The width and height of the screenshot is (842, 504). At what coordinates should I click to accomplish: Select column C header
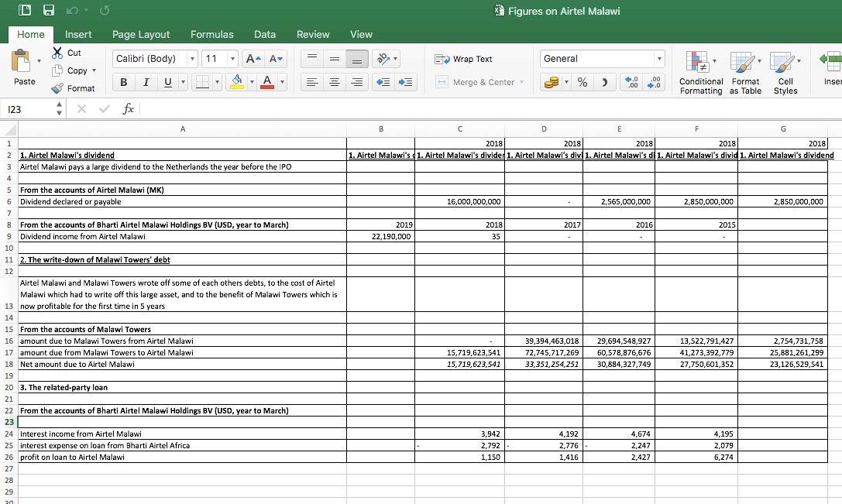point(459,129)
